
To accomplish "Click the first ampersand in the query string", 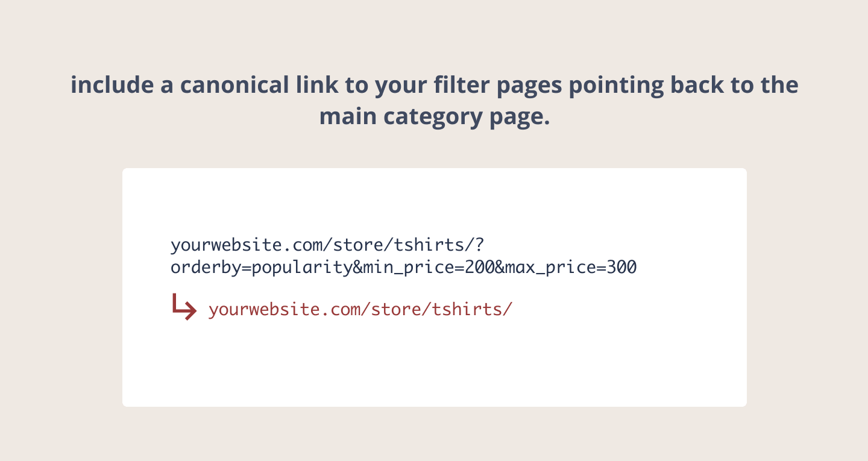I will click(358, 268).
